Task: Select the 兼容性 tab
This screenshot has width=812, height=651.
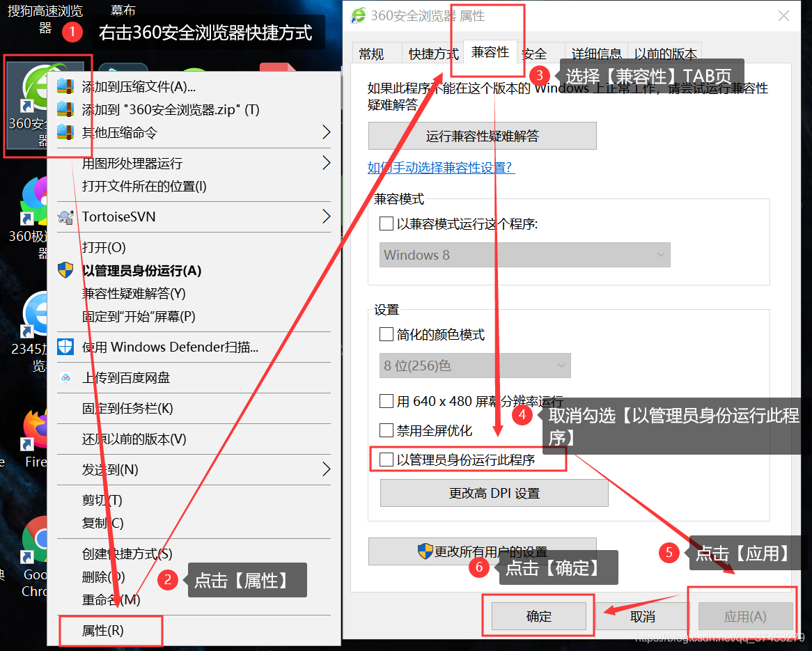Action: 490,52
